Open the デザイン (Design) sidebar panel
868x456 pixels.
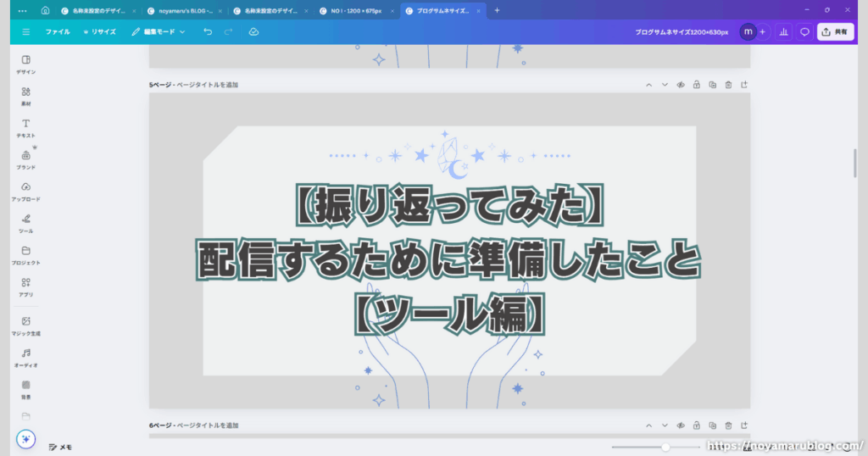[25, 64]
